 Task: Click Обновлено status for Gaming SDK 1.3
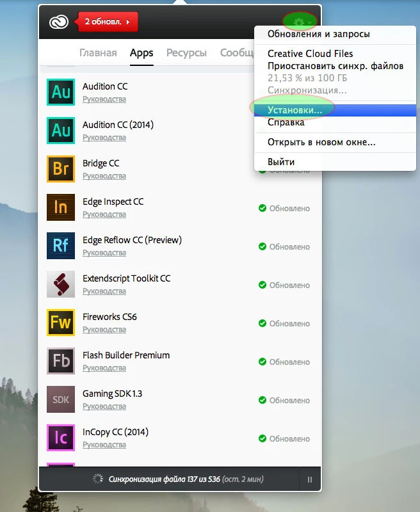coord(284,401)
